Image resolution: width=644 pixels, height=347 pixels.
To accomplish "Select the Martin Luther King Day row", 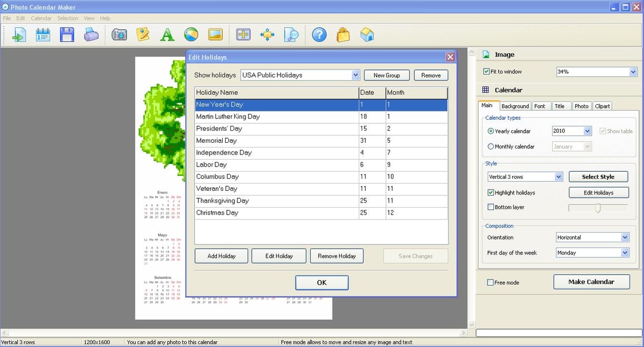I will click(x=321, y=117).
